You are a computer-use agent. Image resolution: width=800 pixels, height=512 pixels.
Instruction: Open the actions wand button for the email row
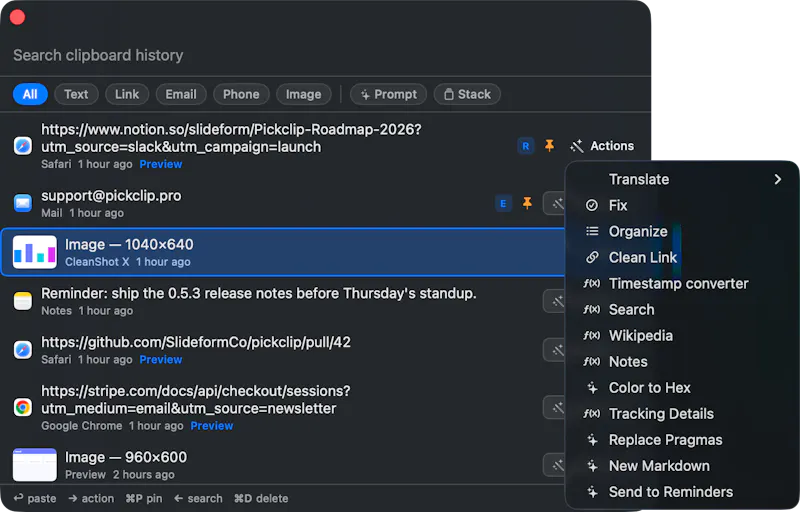[555, 203]
